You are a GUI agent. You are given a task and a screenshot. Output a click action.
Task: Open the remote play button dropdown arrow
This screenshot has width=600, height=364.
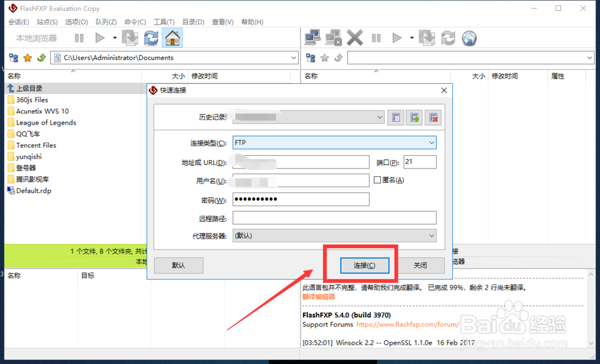tap(412, 38)
